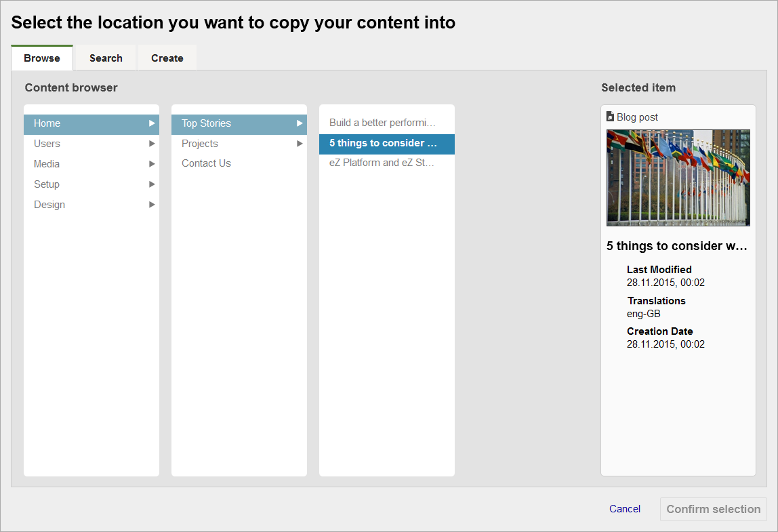Switch to the Search tab
The width and height of the screenshot is (778, 532).
[106, 58]
